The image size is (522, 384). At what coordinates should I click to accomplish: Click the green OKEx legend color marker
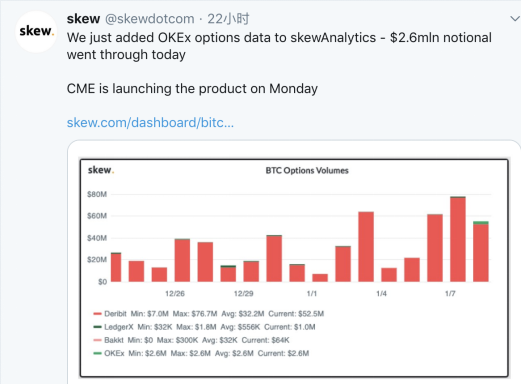97,353
